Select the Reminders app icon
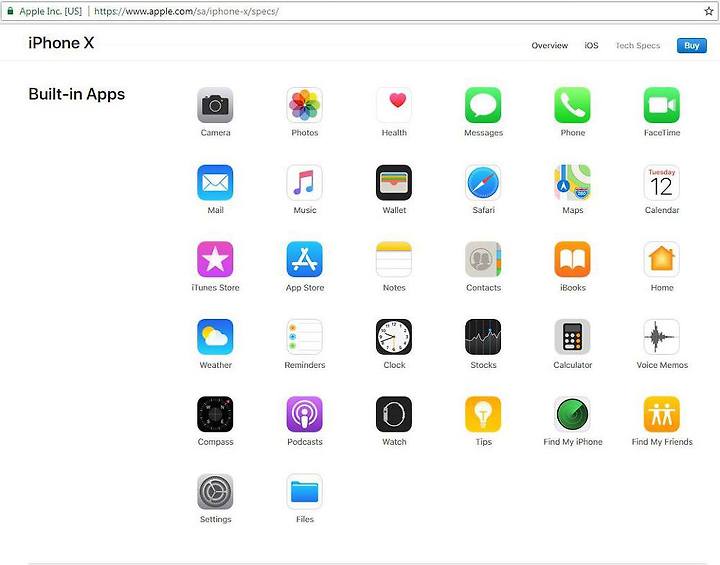 (304, 337)
